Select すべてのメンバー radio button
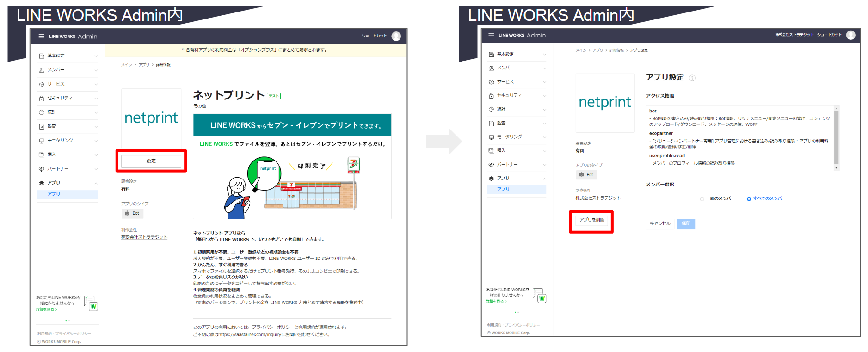This screenshot has width=868, height=352. coord(749,199)
